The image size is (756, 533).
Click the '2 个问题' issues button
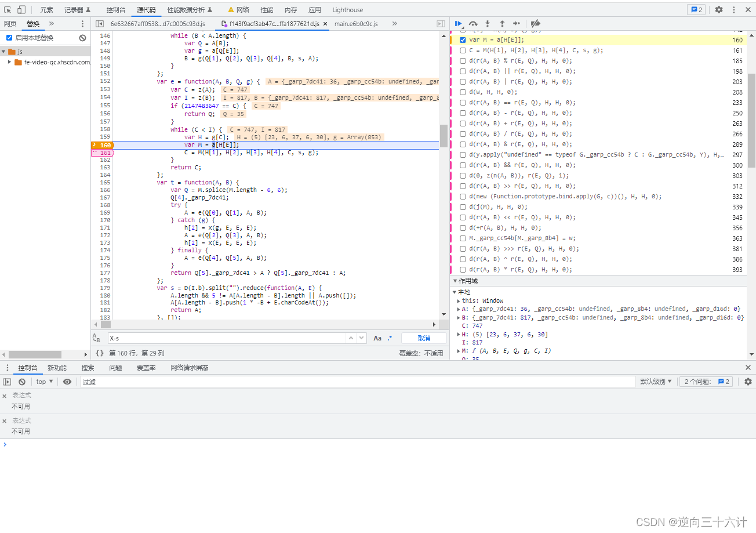(x=707, y=382)
